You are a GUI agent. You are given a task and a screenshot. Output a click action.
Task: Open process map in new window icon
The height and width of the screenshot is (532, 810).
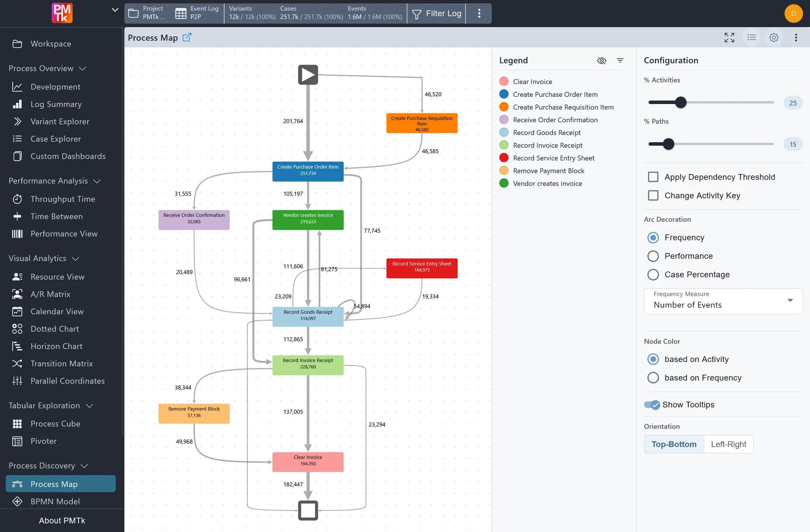187,37
